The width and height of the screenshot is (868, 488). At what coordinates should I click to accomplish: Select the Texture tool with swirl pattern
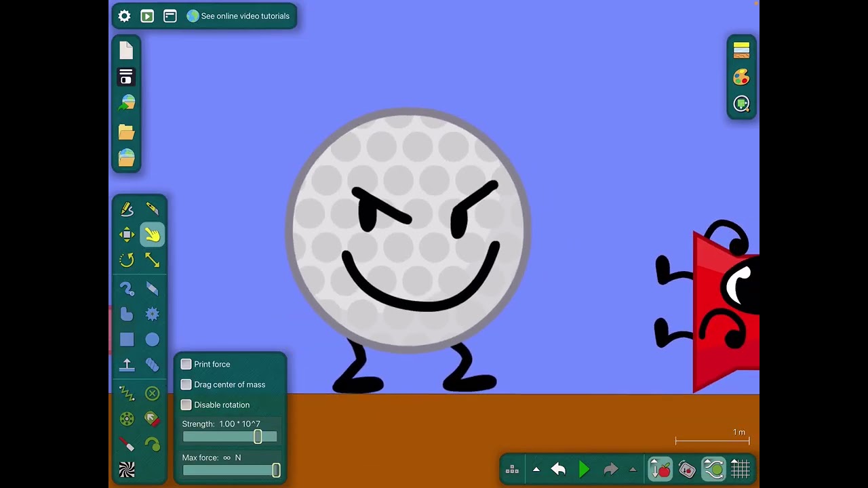127,470
